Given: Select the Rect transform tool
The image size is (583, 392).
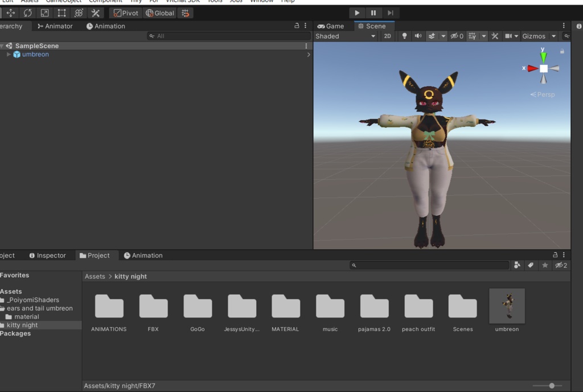Looking at the screenshot, I should pos(61,13).
